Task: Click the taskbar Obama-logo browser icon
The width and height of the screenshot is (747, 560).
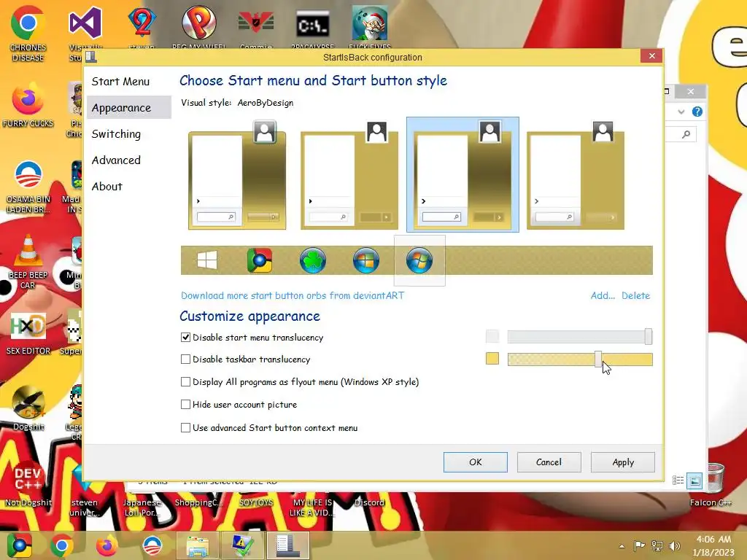Action: click(x=152, y=545)
